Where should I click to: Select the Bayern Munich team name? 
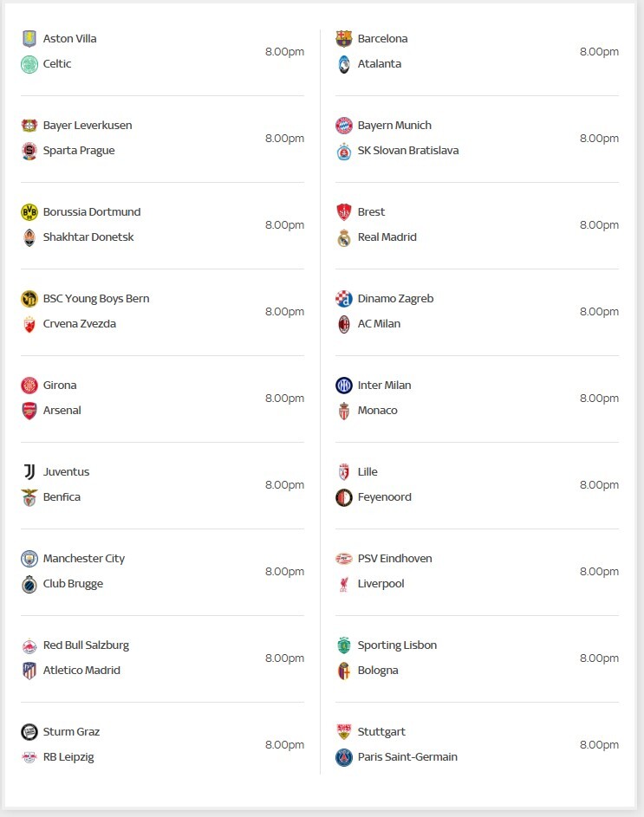tap(394, 126)
